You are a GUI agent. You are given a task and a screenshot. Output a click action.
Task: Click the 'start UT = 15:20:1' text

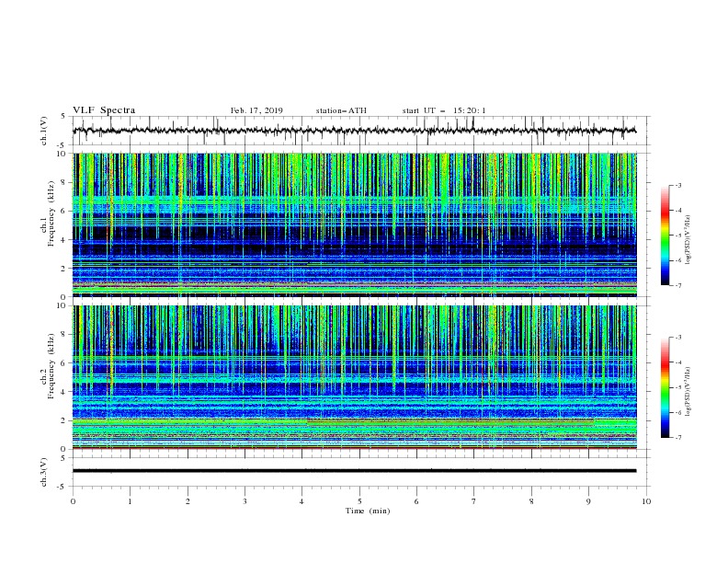[x=444, y=110]
